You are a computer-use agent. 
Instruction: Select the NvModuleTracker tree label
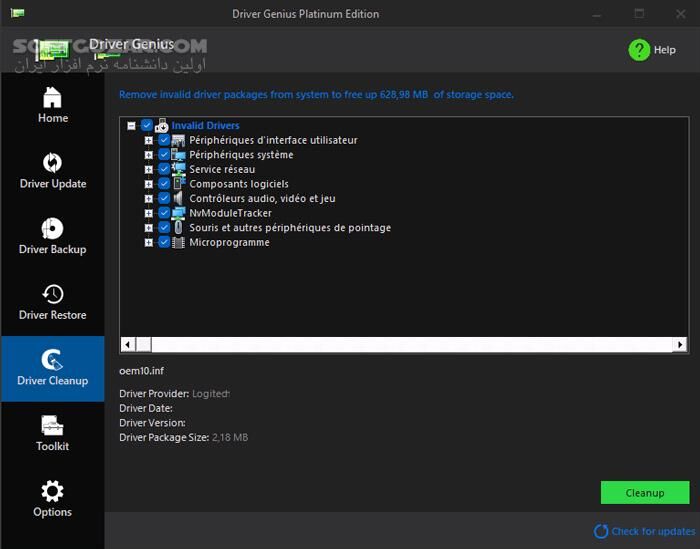pyautogui.click(x=230, y=213)
